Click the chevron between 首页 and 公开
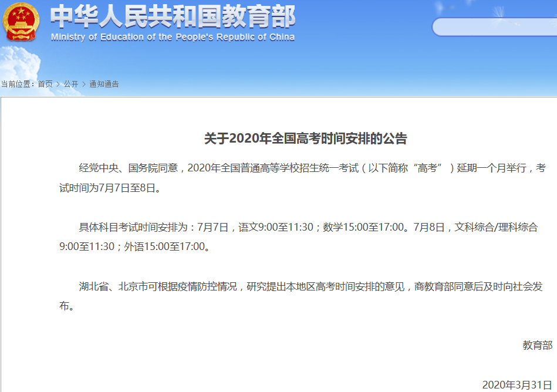 [x=58, y=84]
